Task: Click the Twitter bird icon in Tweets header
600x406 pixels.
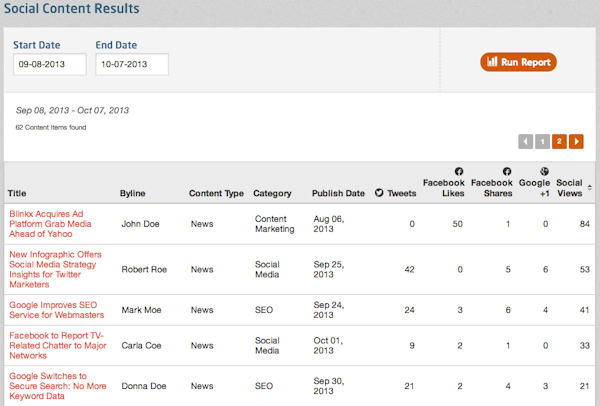Action: point(379,193)
